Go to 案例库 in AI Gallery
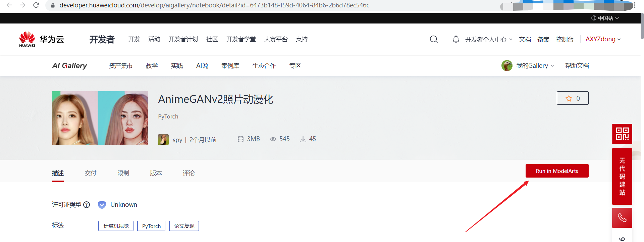644x242 pixels. click(230, 66)
